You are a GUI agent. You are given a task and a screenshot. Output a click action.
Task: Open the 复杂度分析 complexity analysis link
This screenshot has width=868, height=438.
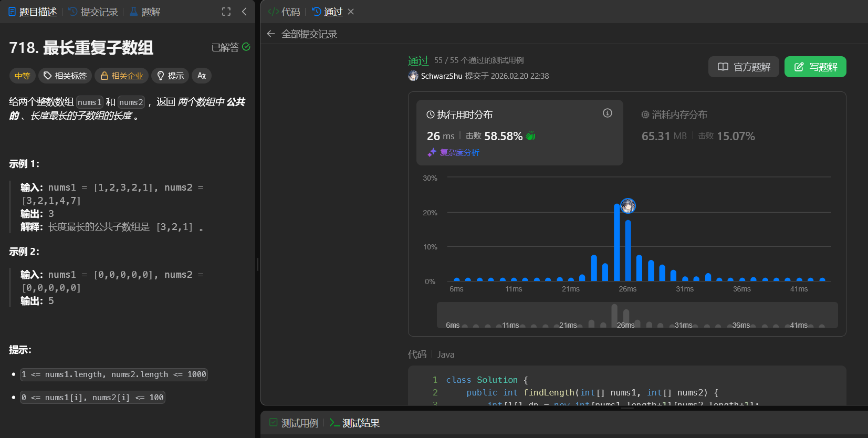pos(454,152)
